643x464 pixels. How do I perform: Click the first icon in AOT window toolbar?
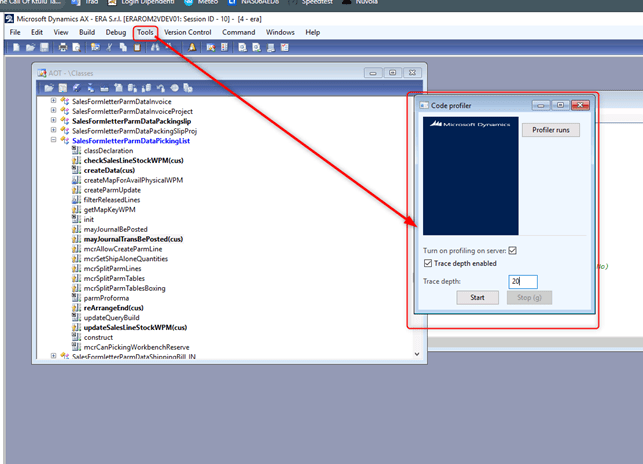click(x=47, y=88)
